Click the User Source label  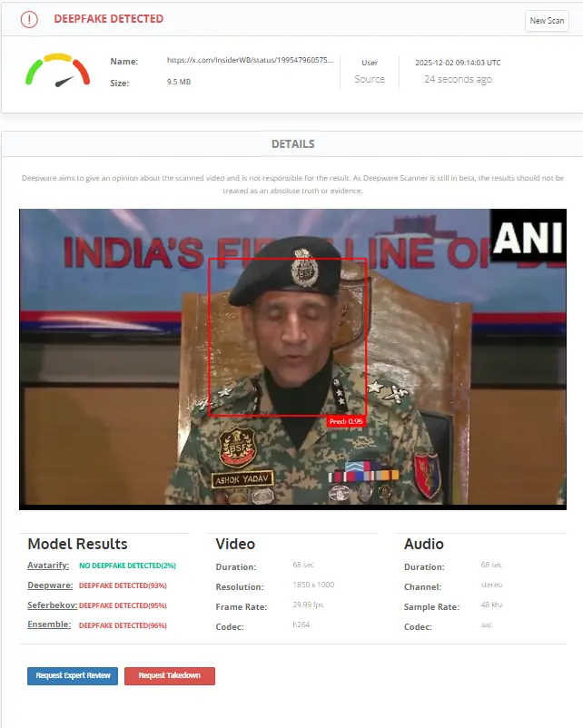(x=370, y=72)
